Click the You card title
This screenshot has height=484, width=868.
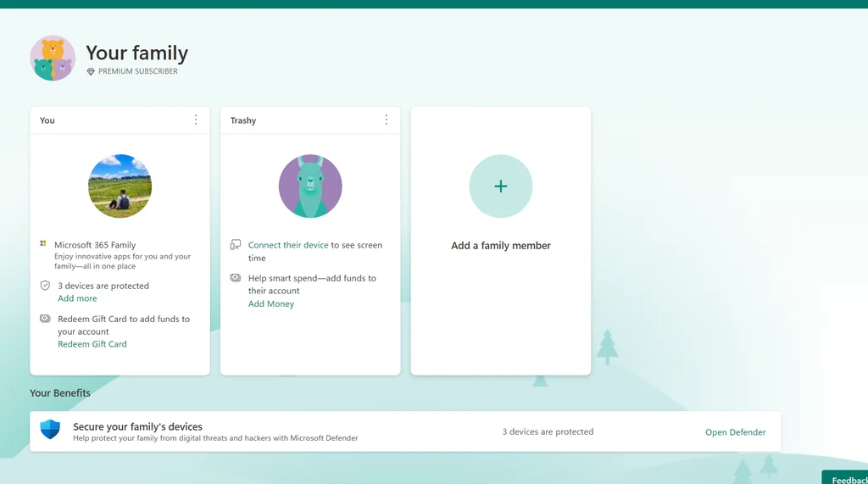click(x=47, y=120)
